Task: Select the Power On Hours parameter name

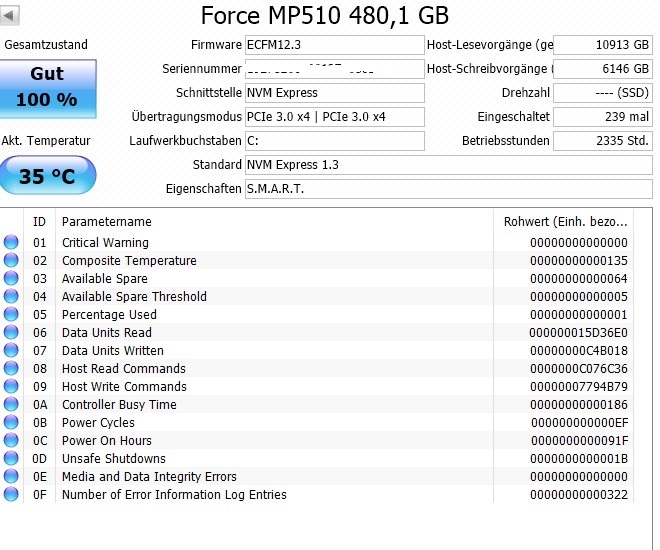Action: point(107,441)
